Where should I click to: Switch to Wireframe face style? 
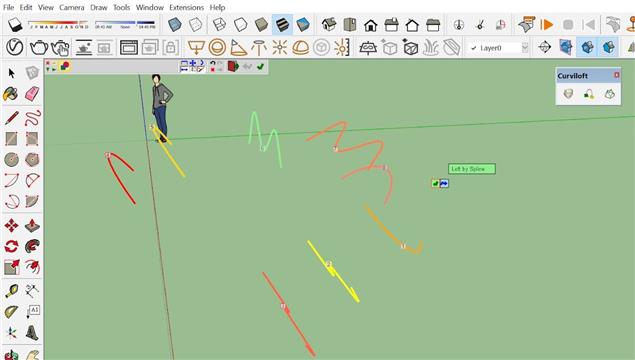[219, 25]
